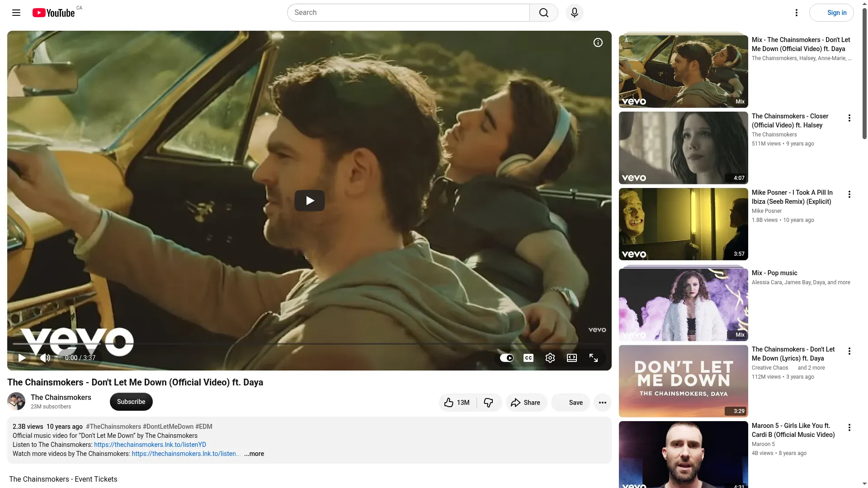This screenshot has height=488, width=868.
Task: Open options menu for Mike Posner video
Action: 849,194
